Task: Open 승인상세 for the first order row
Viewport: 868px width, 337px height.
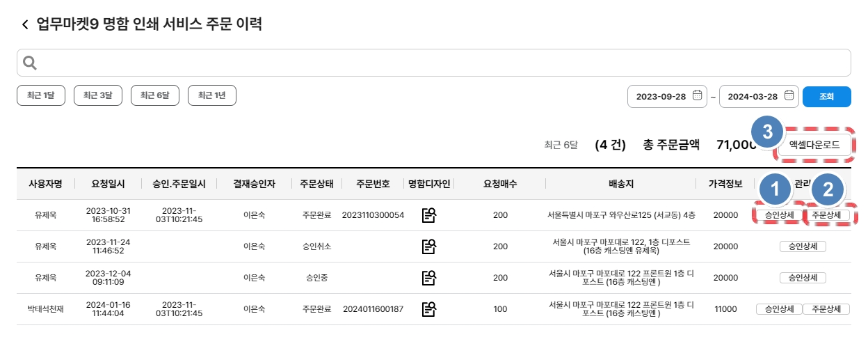Action: click(x=778, y=215)
